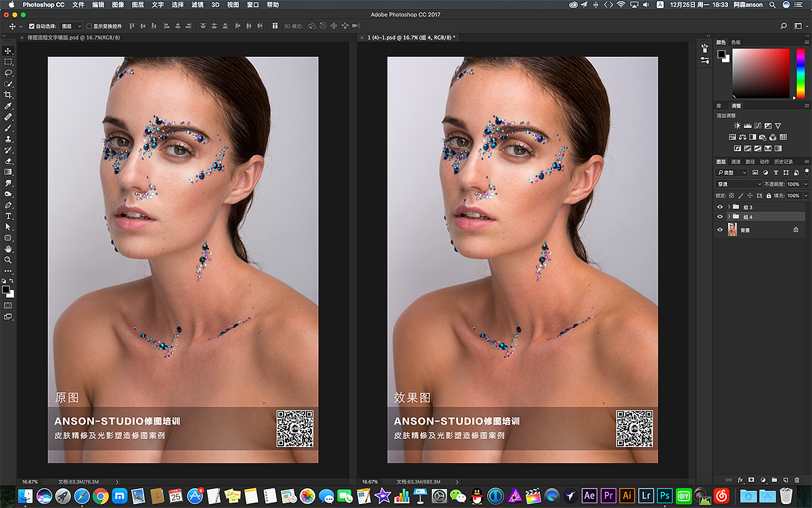The width and height of the screenshot is (812, 508).
Task: Hide the 背景 layer
Action: tap(720, 230)
